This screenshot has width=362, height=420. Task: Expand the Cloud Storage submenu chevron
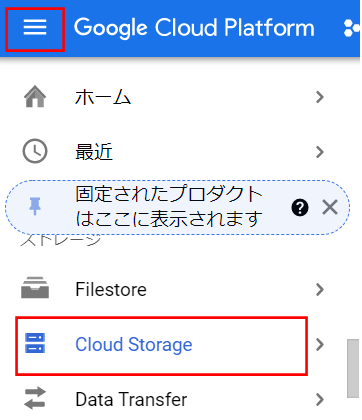(x=320, y=345)
